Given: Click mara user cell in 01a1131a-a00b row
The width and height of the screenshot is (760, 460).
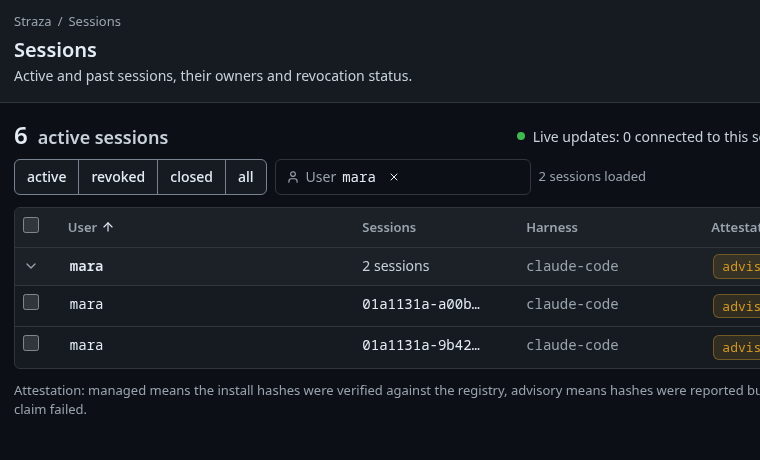Looking at the screenshot, I should coord(86,304).
